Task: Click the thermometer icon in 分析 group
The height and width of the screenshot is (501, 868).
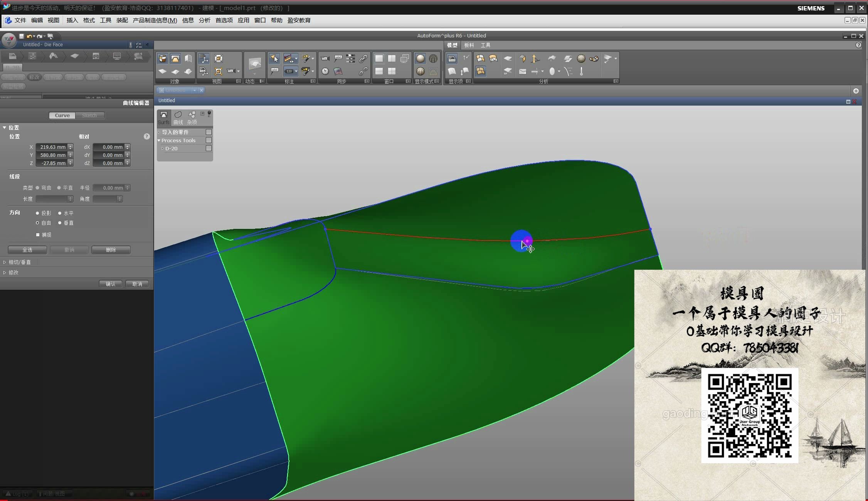Action: click(581, 71)
